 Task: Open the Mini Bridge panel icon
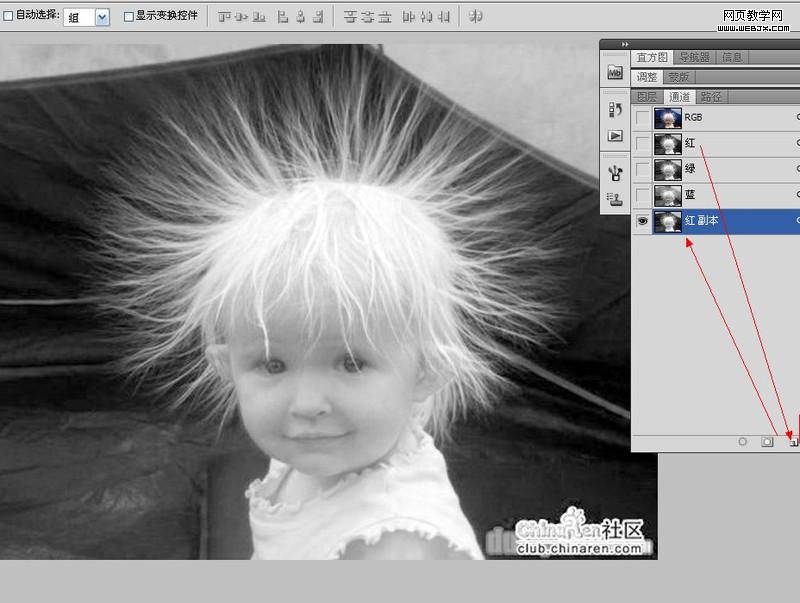tap(615, 73)
